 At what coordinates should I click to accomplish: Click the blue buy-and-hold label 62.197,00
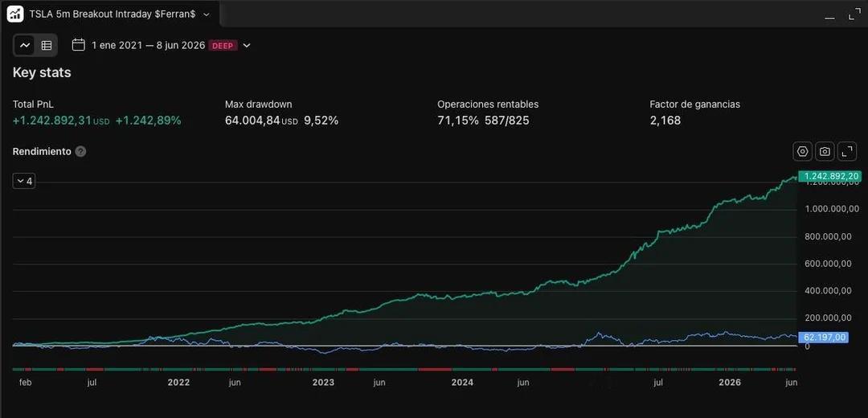pyautogui.click(x=824, y=337)
